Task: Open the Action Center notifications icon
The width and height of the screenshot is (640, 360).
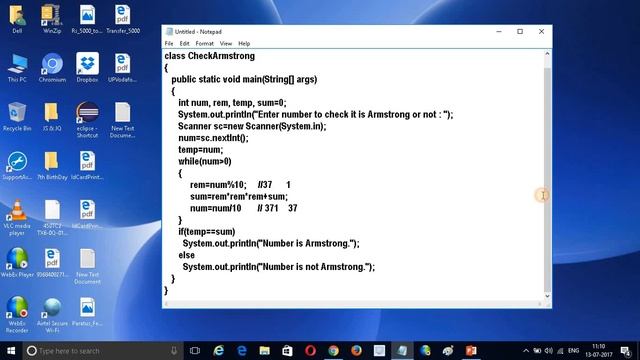Action: (626, 351)
